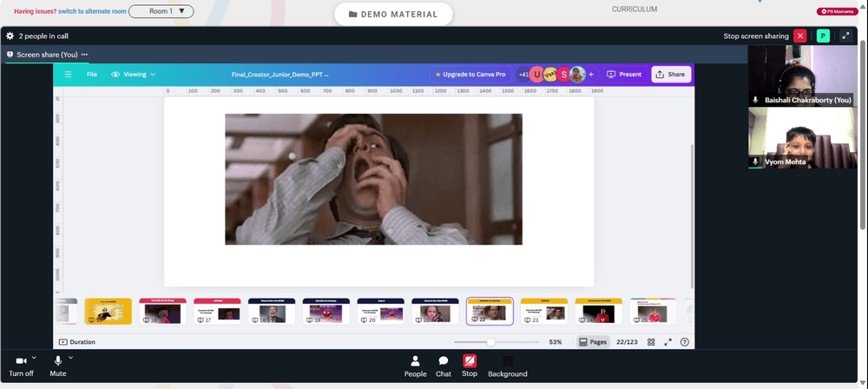Expand microphone options chevron

pyautogui.click(x=70, y=358)
